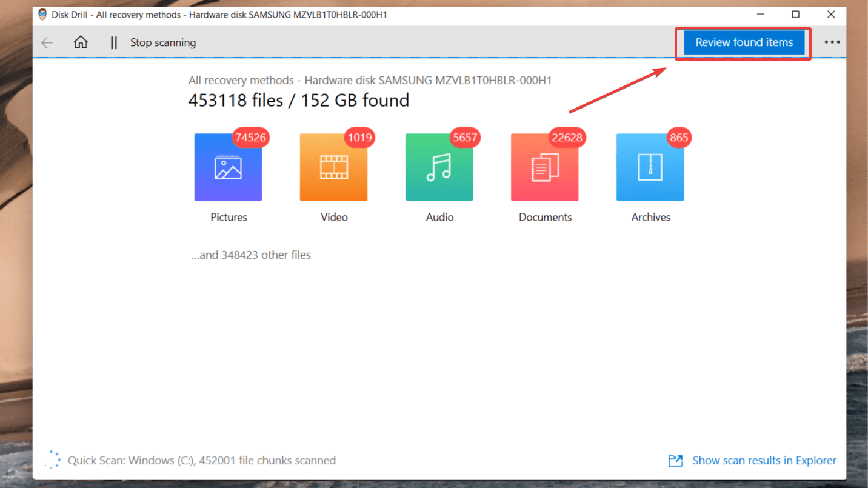
Task: Select the Archives label text
Action: point(650,217)
